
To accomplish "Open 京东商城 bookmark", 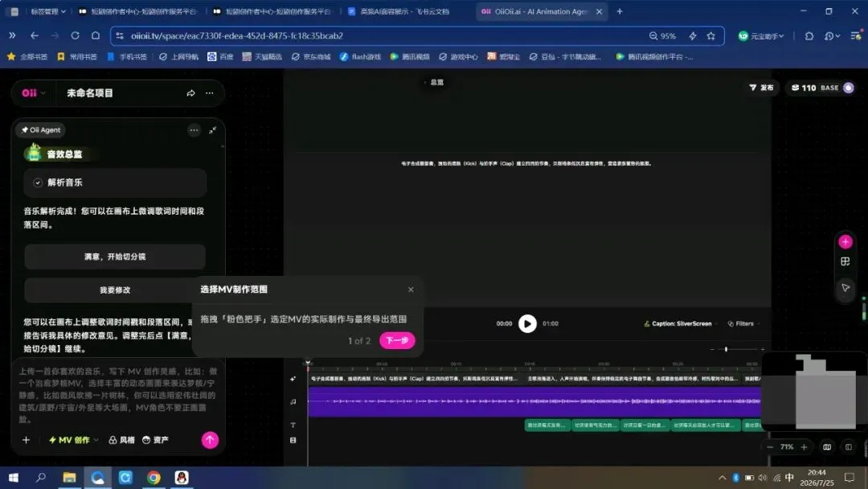I will (x=311, y=56).
